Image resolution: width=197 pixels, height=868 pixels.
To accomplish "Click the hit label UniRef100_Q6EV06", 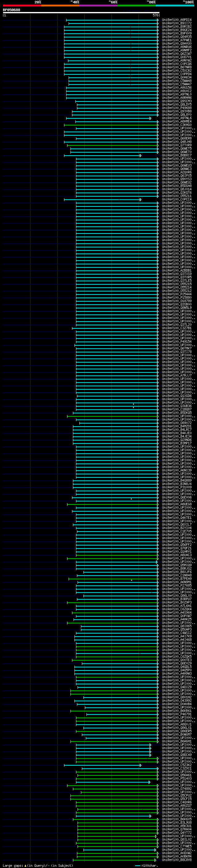I will (x=176, y=497).
